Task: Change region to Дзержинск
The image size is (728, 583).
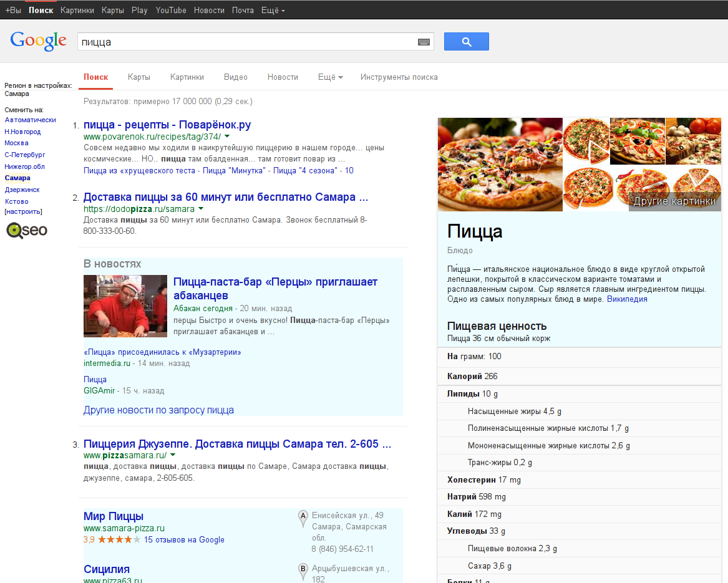Action: coord(22,190)
